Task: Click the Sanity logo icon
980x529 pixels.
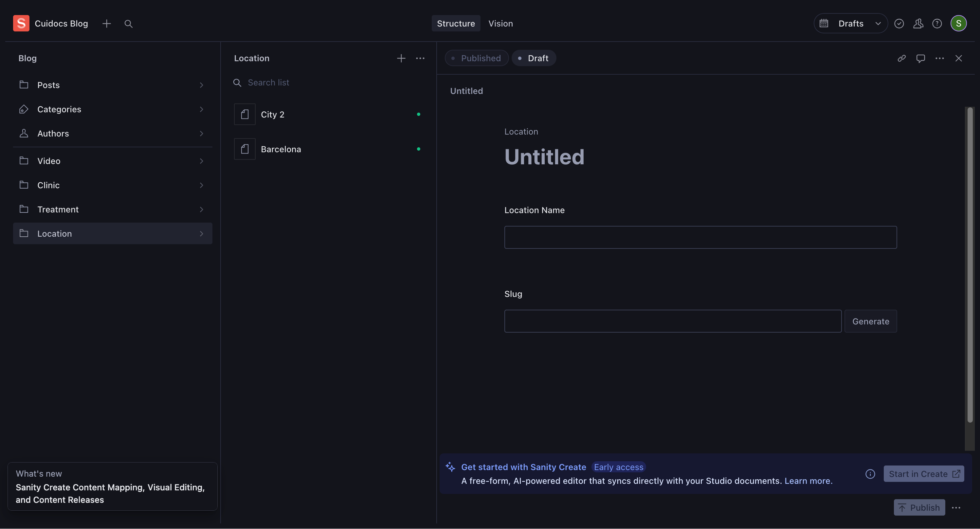Action: coord(21,23)
